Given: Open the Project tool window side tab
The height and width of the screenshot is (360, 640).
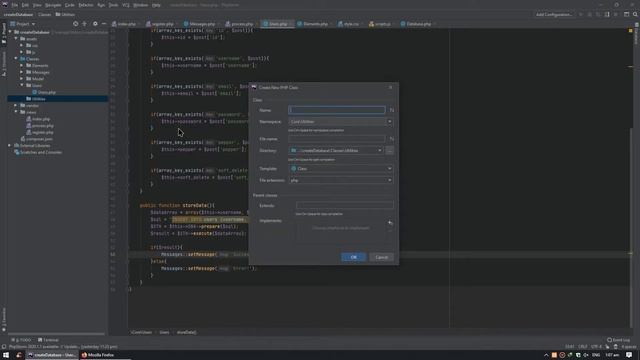Looking at the screenshot, I should pyautogui.click(x=4, y=33).
